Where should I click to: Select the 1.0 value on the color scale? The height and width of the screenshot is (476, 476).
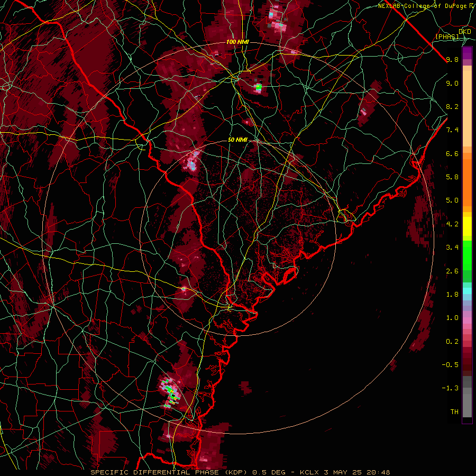pyautogui.click(x=452, y=318)
